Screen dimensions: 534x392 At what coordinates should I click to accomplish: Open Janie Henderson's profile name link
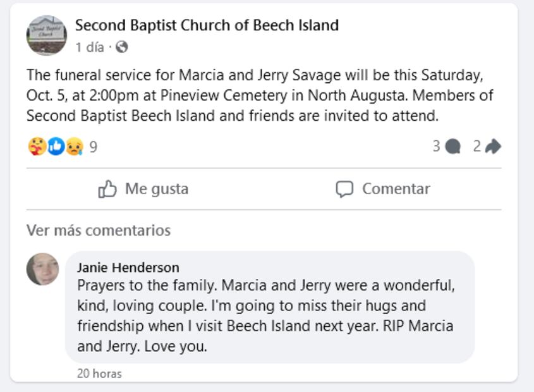[128, 267]
